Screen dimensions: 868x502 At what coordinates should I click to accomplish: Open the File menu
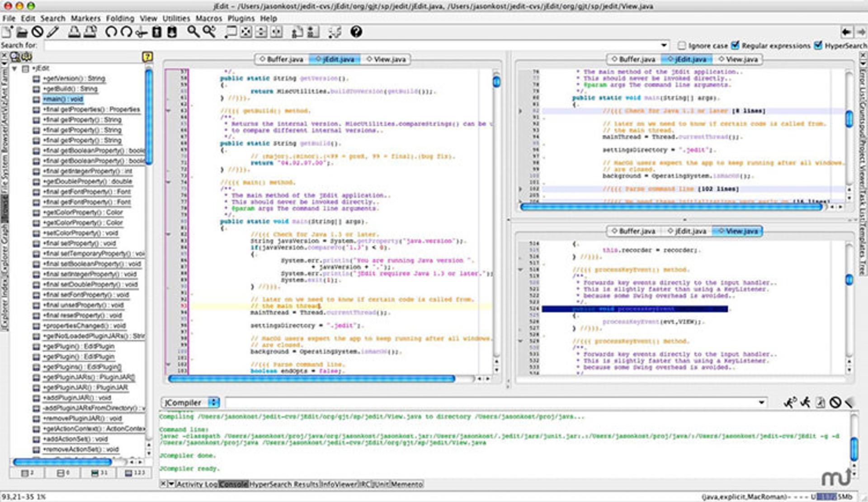pyautogui.click(x=9, y=19)
